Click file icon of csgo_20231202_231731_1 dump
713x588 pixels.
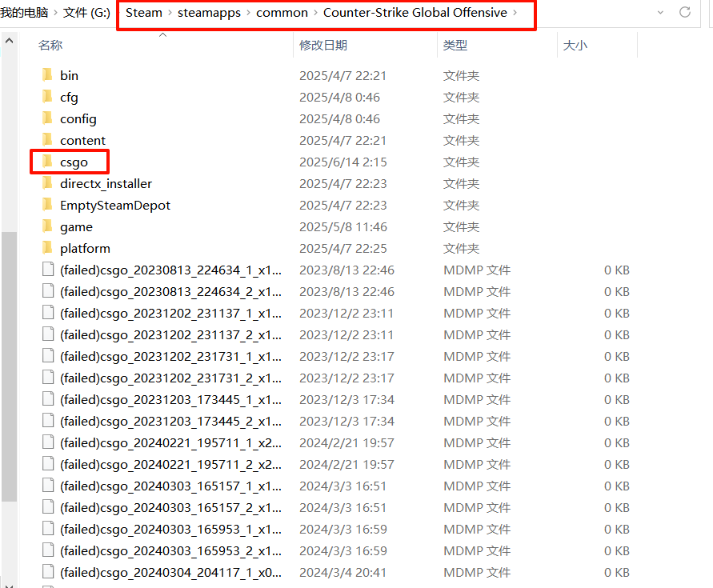(48, 356)
